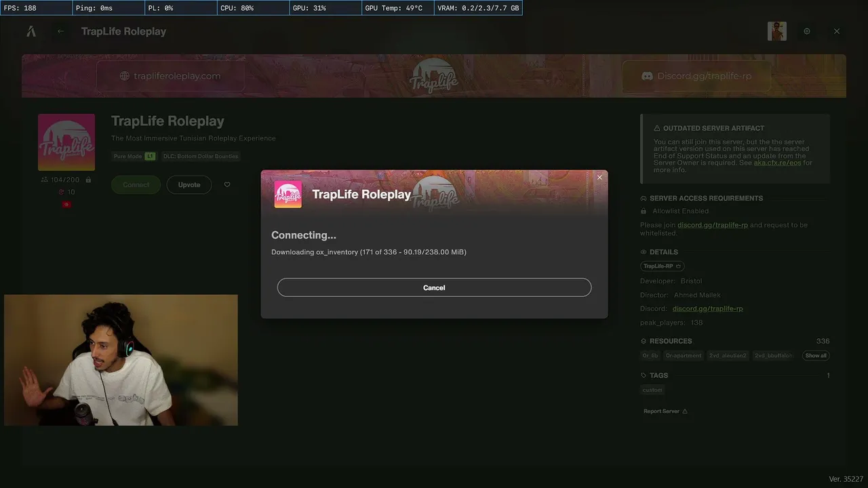Click the FiveM logo in the top bar
The image size is (868, 488).
coord(31,31)
